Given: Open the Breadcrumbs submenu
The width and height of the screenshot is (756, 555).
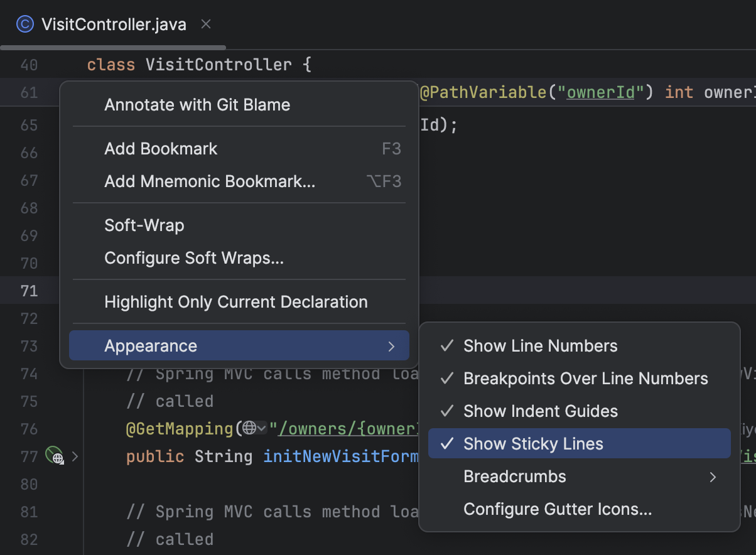Looking at the screenshot, I should tap(514, 476).
